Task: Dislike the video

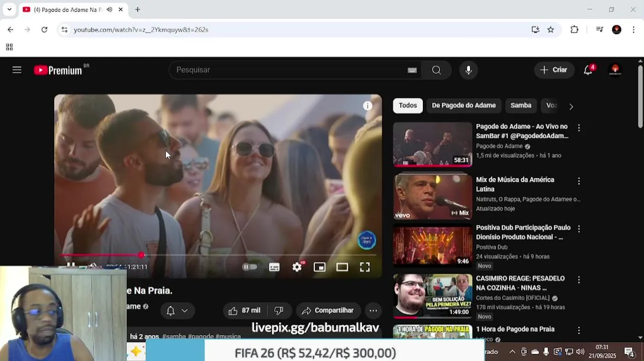Action: tap(279, 311)
